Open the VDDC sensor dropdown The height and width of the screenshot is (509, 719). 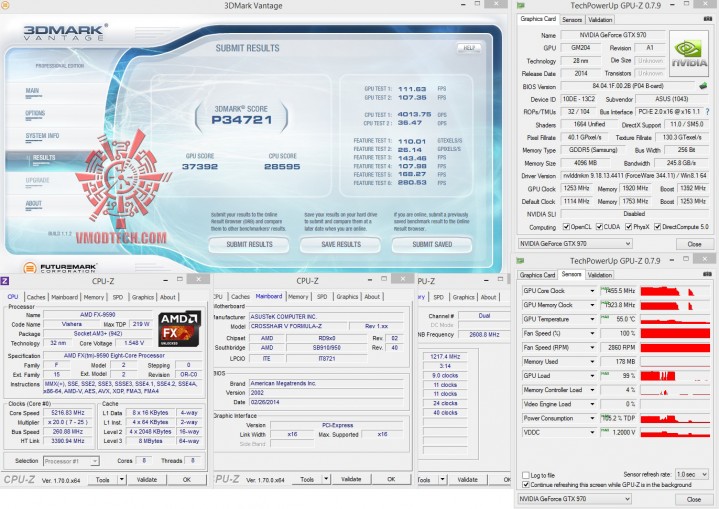(592, 432)
